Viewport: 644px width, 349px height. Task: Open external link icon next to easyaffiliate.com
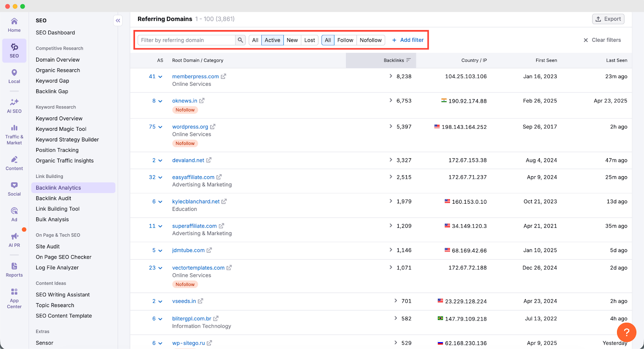point(219,177)
